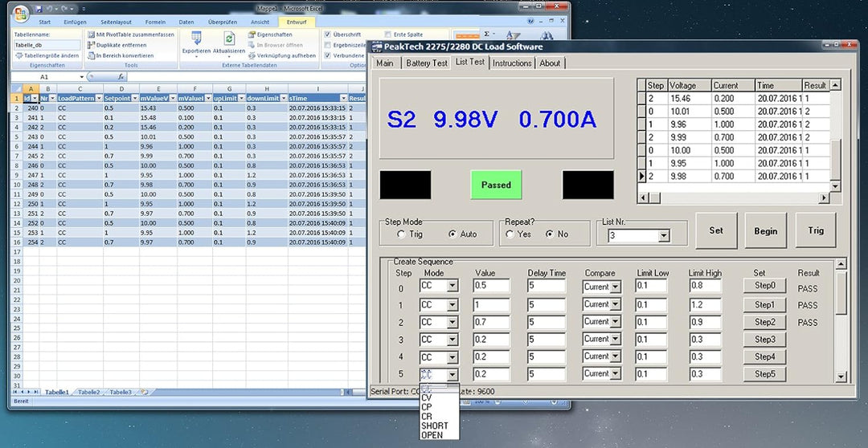The image size is (868, 448).
Task: Click the Tabellengröße ändern icon
Action: click(18, 55)
